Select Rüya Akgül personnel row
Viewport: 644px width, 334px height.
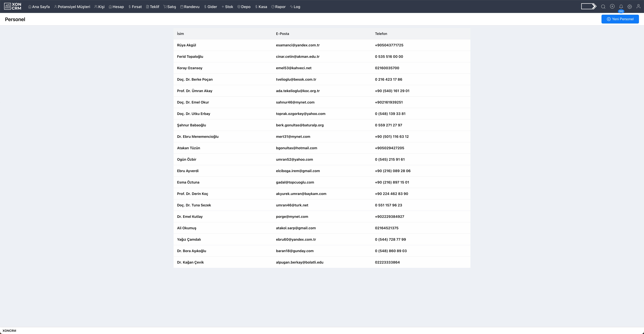pyautogui.click(x=187, y=45)
